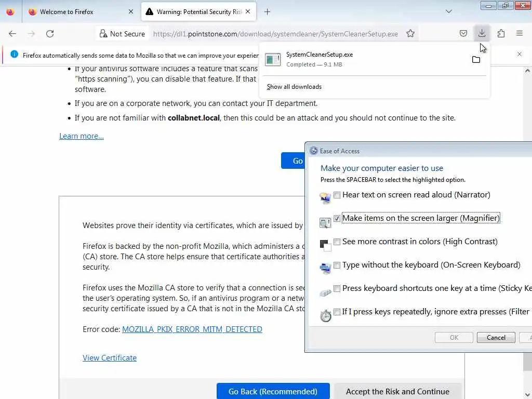Click the Sticky Keys icon
Screen dimensions: 532x399
click(x=325, y=292)
